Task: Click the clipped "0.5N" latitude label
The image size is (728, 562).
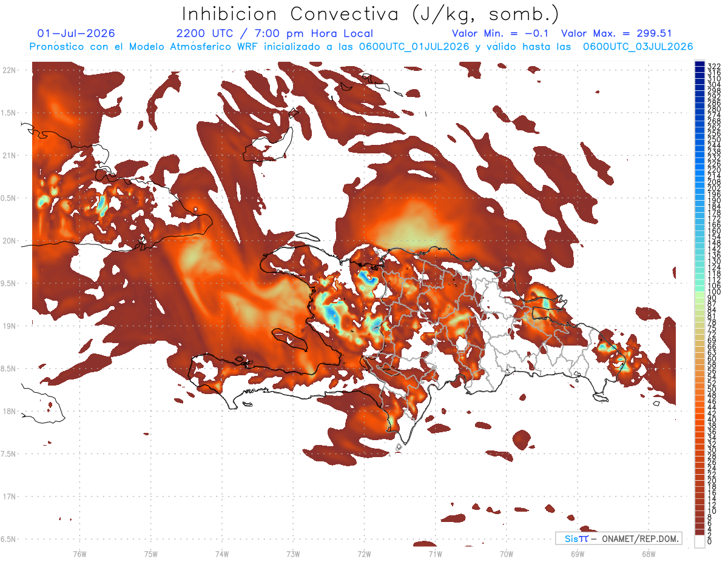Action: (8, 198)
